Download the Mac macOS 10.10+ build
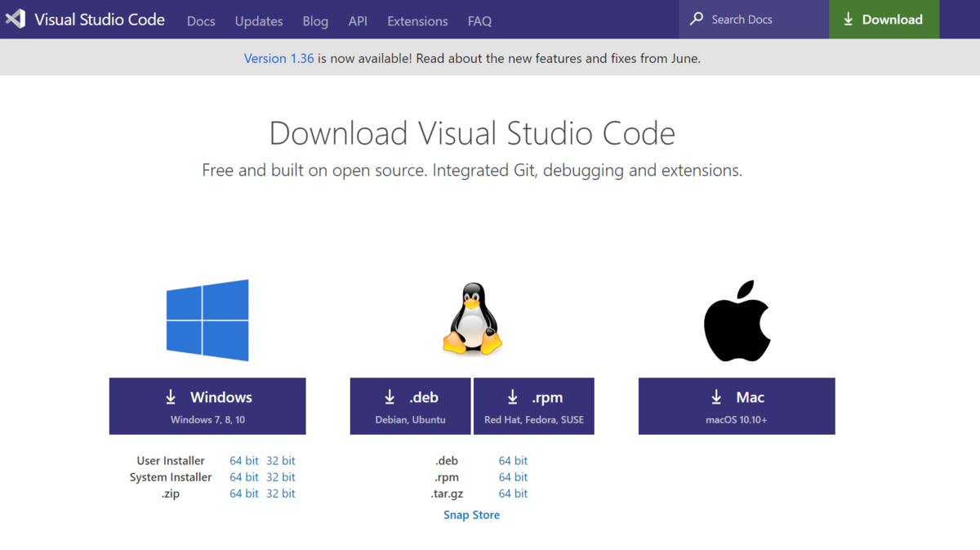 [x=737, y=406]
